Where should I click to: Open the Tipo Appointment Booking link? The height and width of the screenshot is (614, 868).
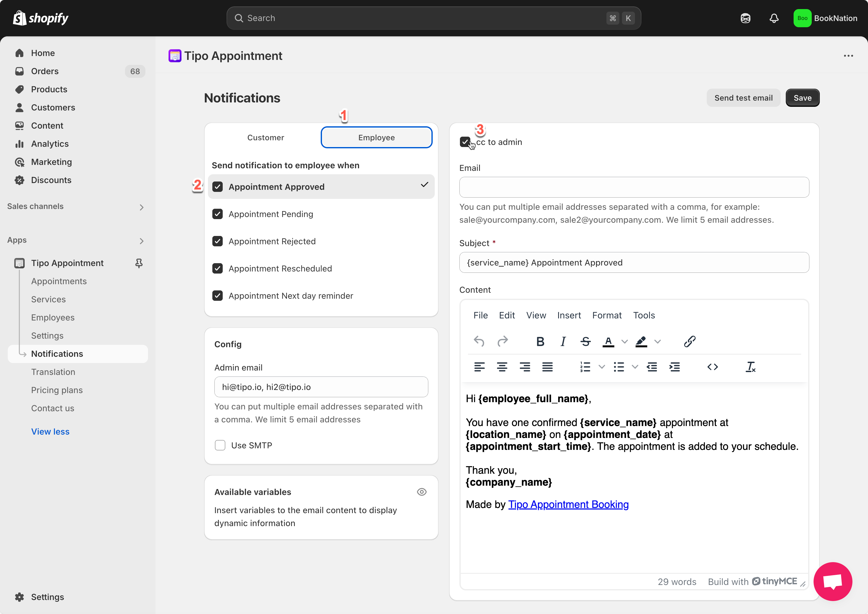point(568,504)
